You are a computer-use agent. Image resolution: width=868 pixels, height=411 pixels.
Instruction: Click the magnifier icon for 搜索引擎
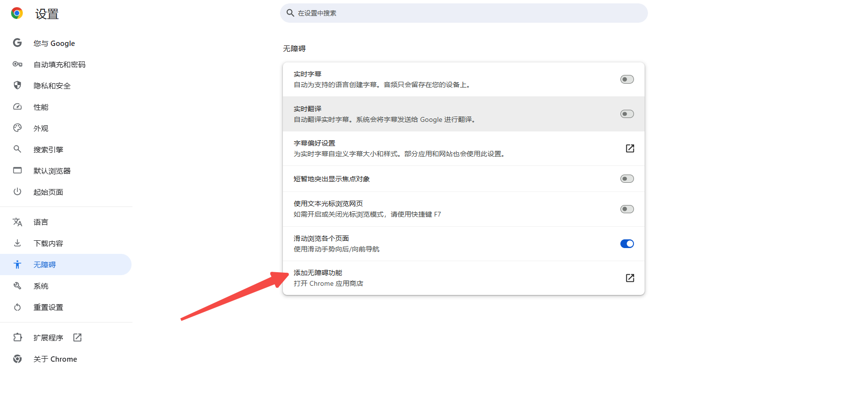[17, 149]
